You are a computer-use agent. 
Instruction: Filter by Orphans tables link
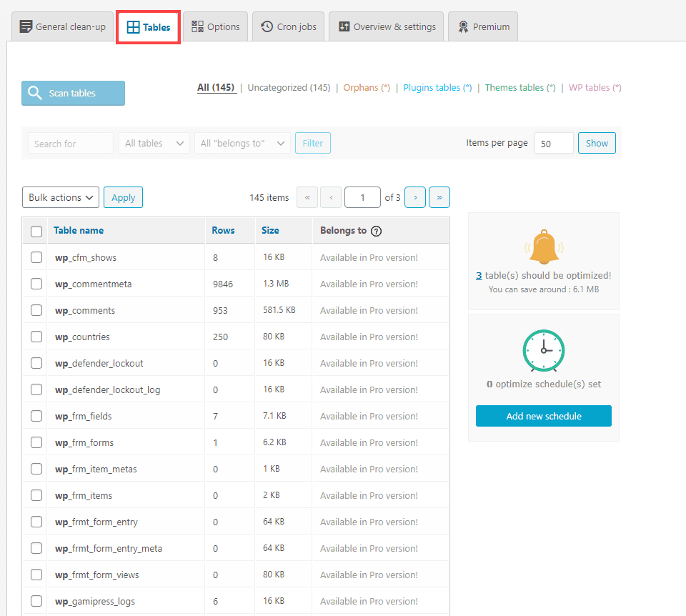tap(366, 88)
